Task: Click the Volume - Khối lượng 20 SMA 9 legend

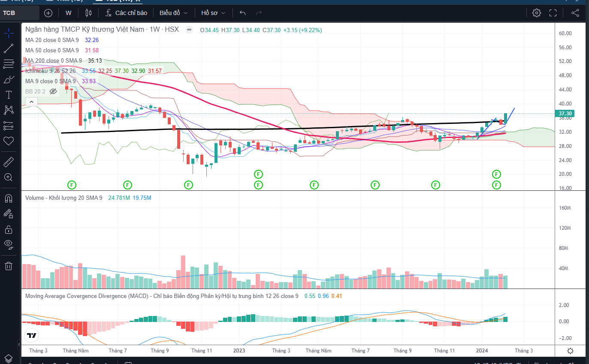Action: [x=64, y=198]
